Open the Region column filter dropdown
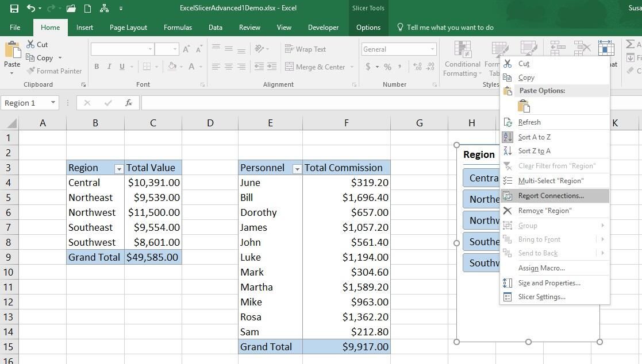 [x=119, y=168]
